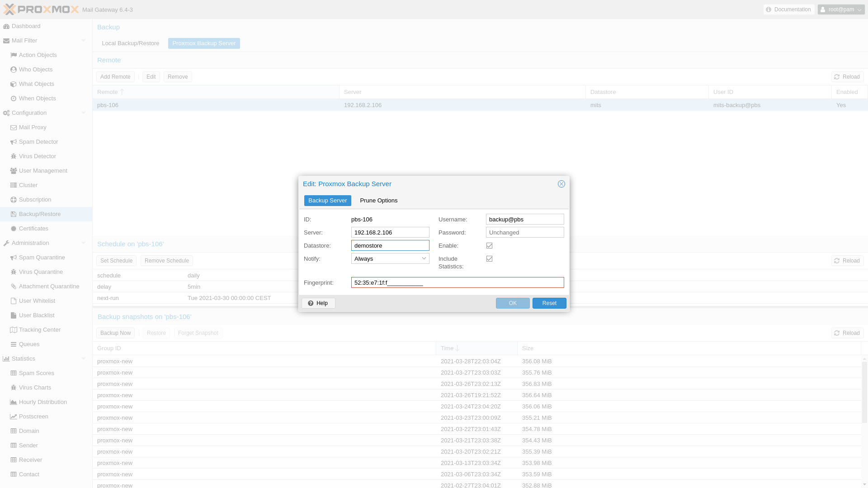868x488 pixels.
Task: Click the Tracking Center map icon
Action: pyautogui.click(x=14, y=330)
